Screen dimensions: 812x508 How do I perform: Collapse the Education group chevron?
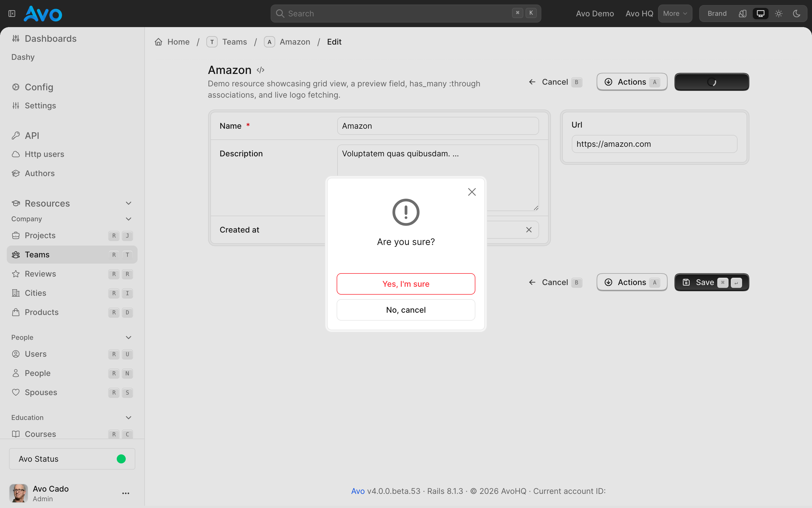click(x=128, y=418)
